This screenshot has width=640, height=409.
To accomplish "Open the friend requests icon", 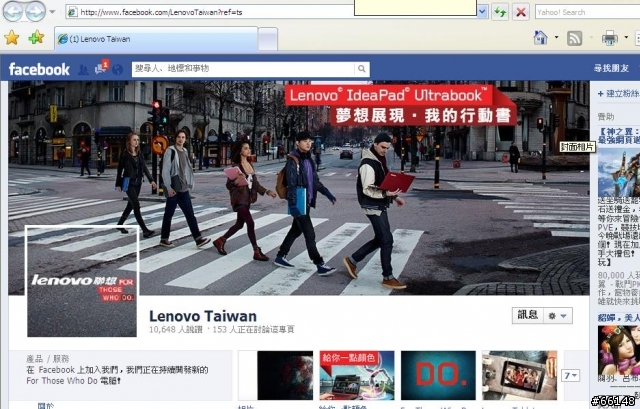I will pos(83,69).
